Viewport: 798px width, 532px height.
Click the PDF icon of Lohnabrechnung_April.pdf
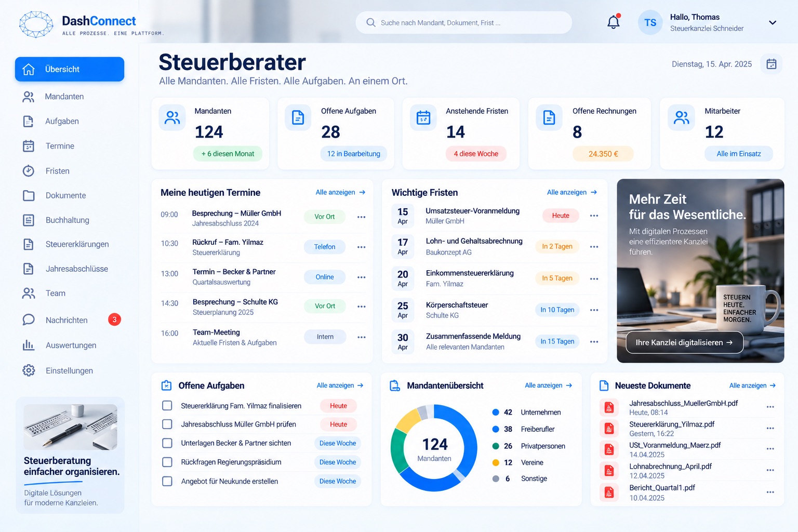pyautogui.click(x=609, y=471)
